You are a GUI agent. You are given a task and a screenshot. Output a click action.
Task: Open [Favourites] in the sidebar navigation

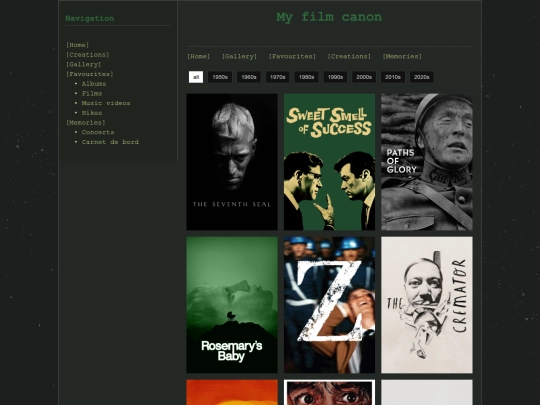[90, 74]
